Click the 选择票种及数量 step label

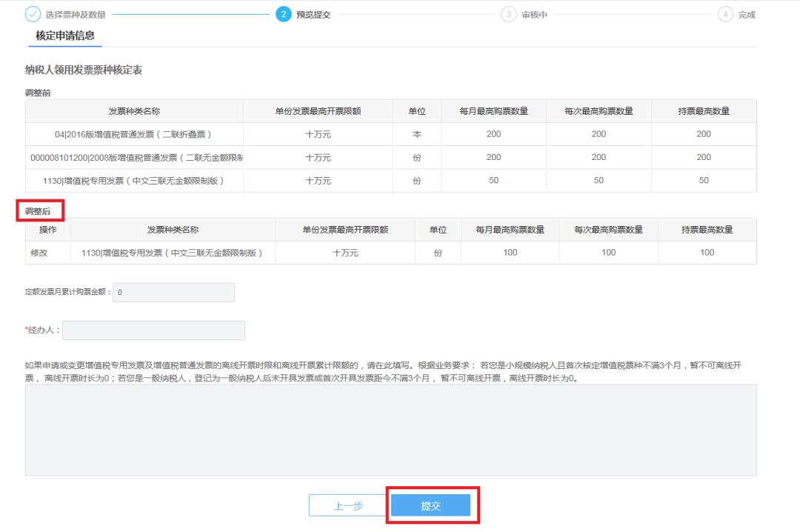76,15
